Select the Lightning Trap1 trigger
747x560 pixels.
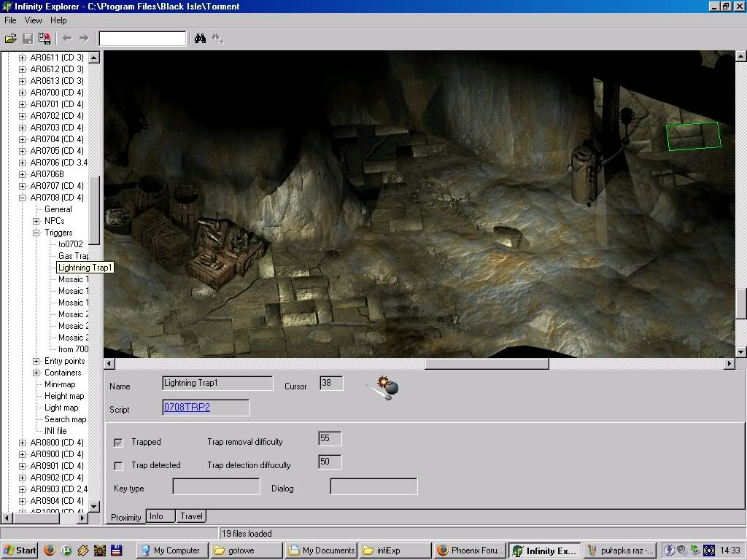(x=85, y=268)
